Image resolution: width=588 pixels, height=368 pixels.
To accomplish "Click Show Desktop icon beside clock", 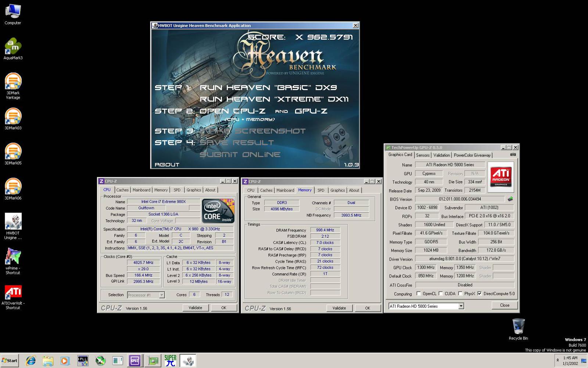I will coord(584,361).
